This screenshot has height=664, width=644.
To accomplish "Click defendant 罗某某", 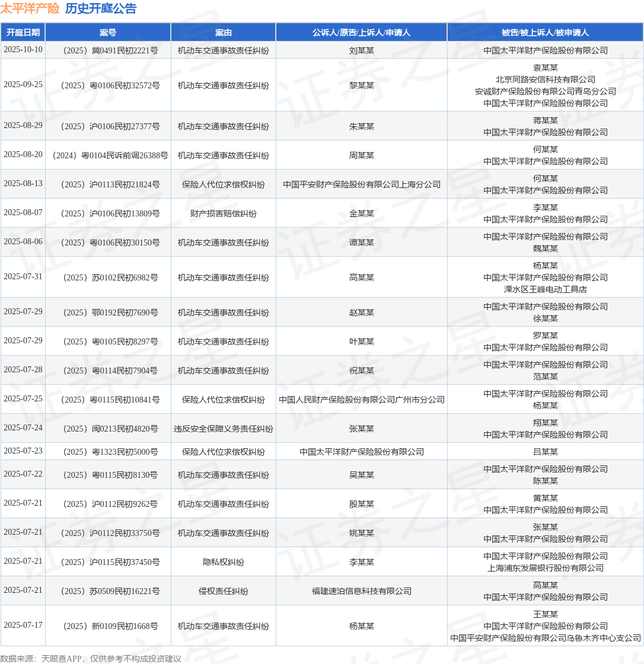I will tap(546, 336).
